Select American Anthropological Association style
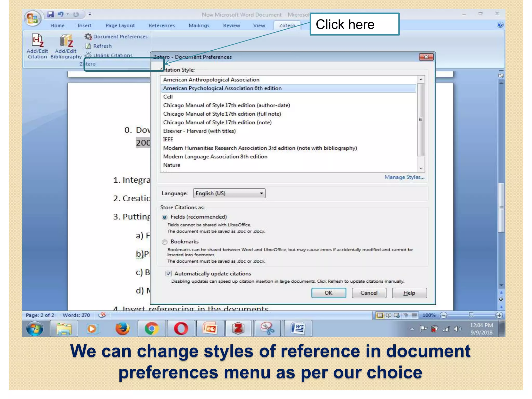The height and width of the screenshot is (399, 532). click(288, 79)
